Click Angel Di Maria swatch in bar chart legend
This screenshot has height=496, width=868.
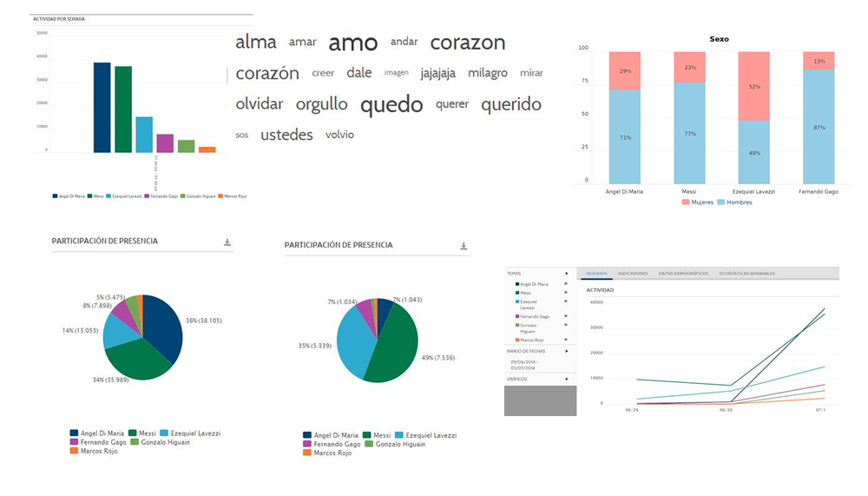click(x=55, y=196)
